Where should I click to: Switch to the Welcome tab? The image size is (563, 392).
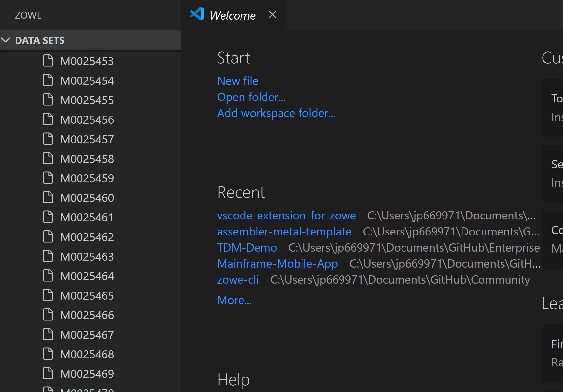[x=232, y=15]
